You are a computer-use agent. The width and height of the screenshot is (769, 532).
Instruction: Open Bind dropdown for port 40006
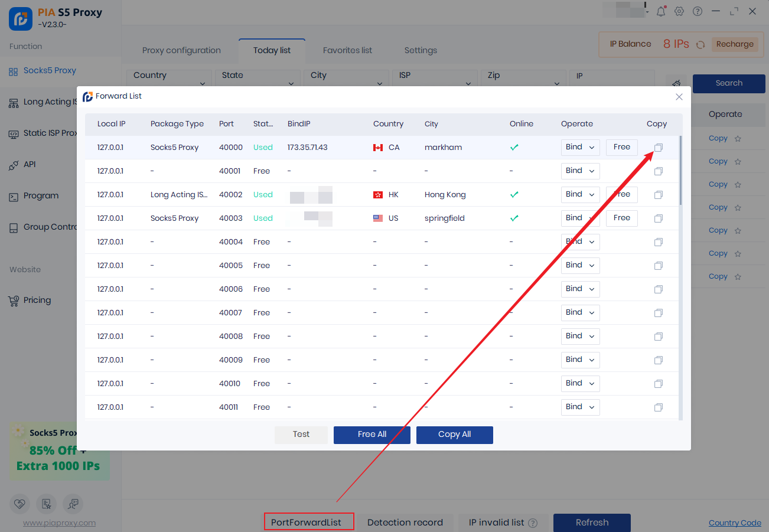coord(580,289)
